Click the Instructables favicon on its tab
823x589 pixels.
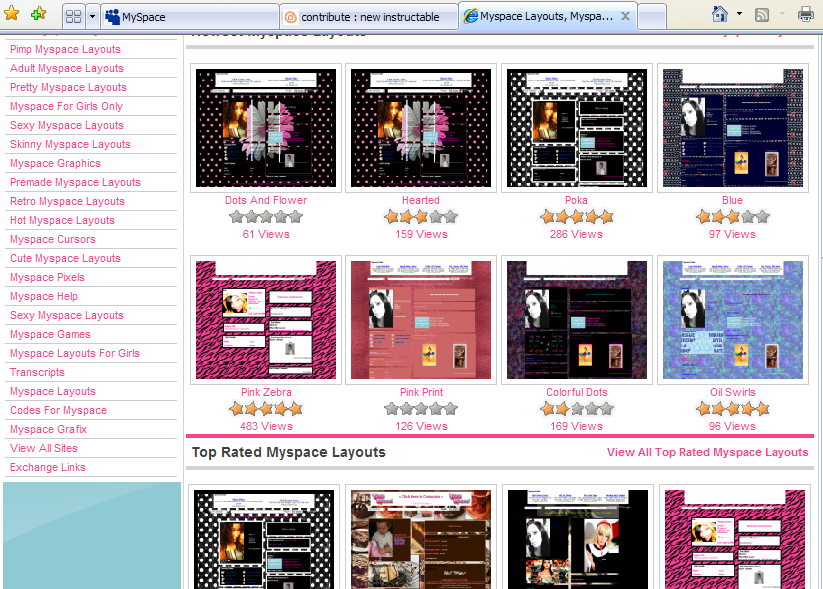pos(290,16)
